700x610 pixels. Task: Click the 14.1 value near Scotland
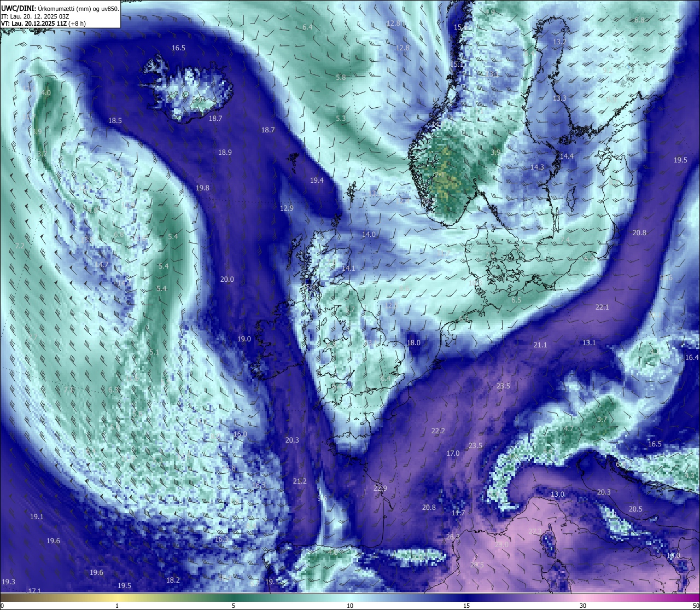coord(348,268)
